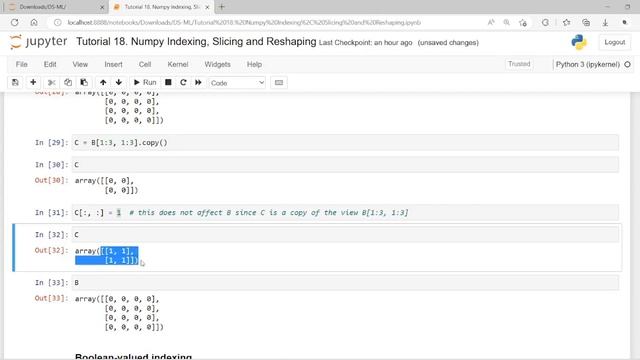Click the Trusted notebook indicator
The height and width of the screenshot is (360, 640).
pyautogui.click(x=519, y=64)
